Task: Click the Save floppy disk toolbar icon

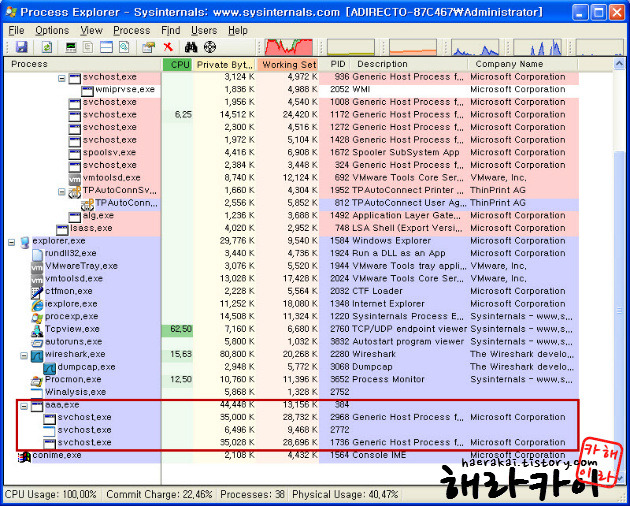Action: [x=21, y=47]
